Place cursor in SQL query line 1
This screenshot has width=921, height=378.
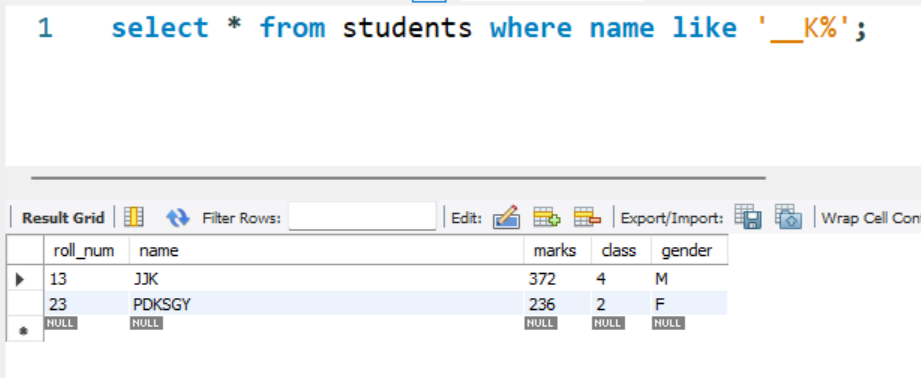tap(488, 28)
